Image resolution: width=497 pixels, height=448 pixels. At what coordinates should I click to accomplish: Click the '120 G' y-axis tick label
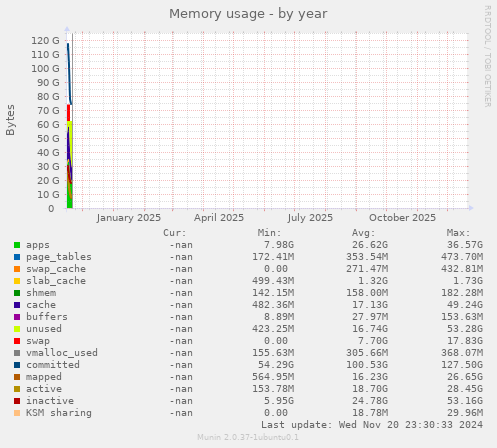[45, 41]
